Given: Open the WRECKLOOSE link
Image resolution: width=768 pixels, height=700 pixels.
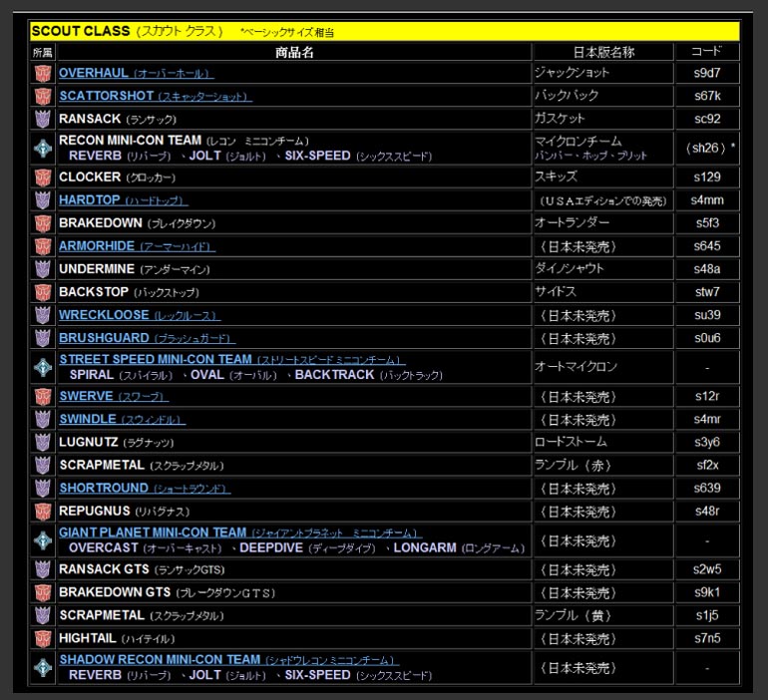Looking at the screenshot, I should tap(140, 315).
